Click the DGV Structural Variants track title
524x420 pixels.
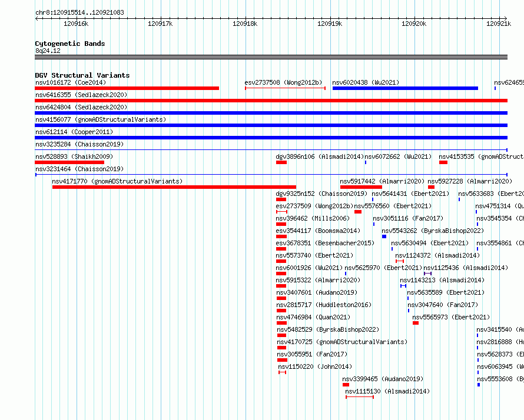(x=82, y=75)
